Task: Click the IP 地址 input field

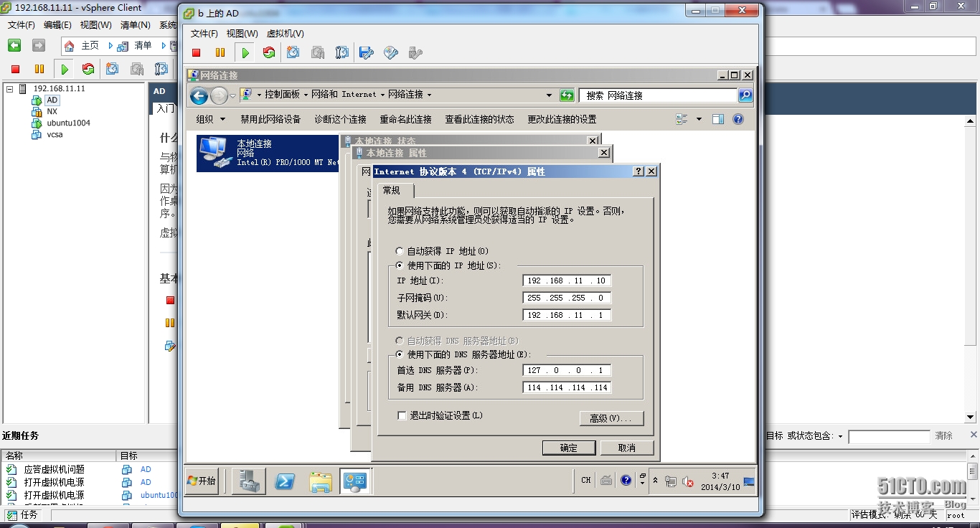Action: (x=567, y=280)
